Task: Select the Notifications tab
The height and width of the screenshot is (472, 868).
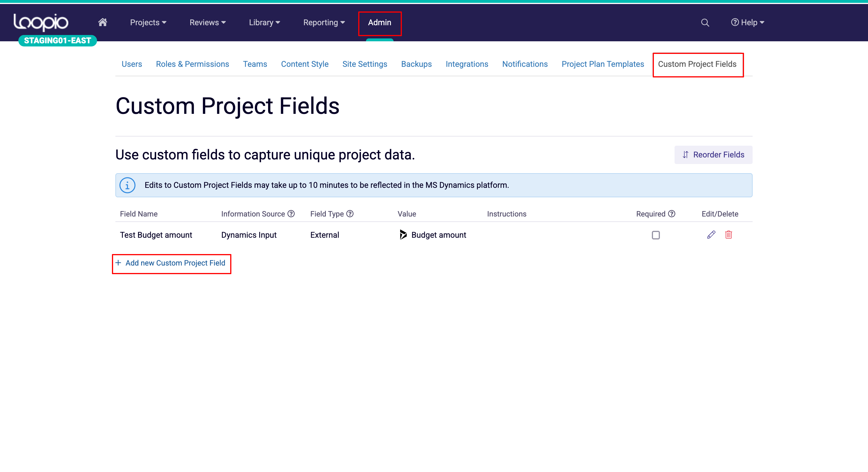Action: [x=525, y=64]
